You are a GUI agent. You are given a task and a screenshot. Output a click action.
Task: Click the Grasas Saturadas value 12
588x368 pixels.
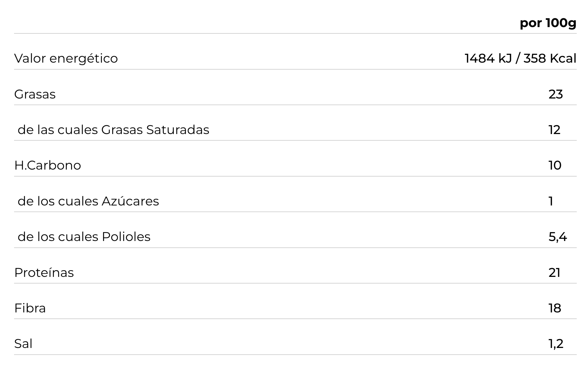click(554, 130)
